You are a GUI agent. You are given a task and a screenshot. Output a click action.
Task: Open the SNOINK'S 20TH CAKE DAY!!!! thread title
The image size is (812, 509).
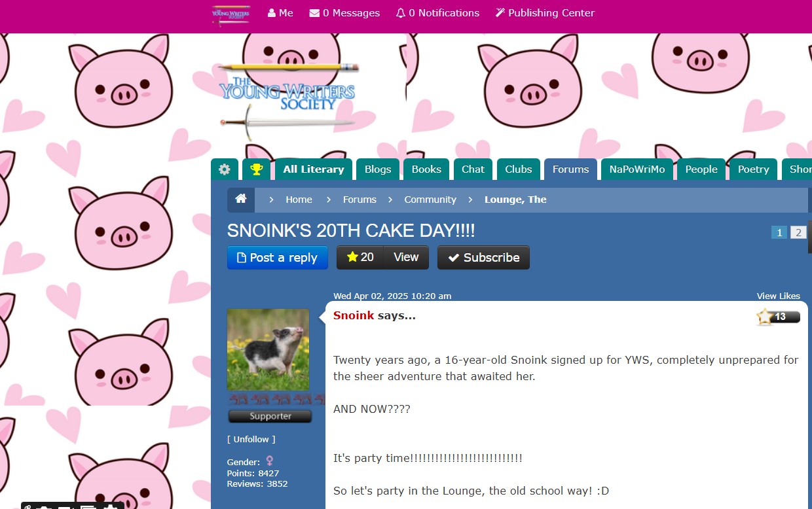tap(351, 231)
